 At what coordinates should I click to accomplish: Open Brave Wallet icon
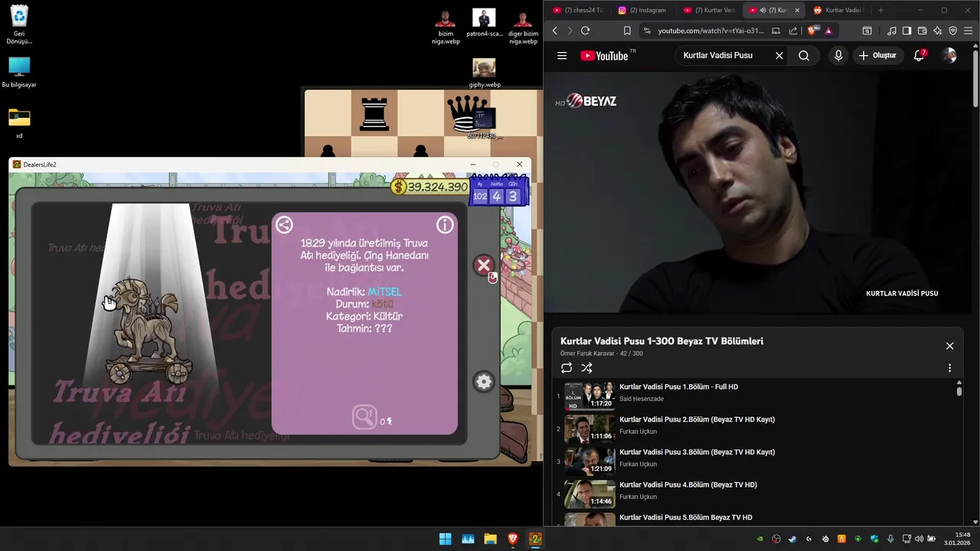pyautogui.click(x=922, y=31)
